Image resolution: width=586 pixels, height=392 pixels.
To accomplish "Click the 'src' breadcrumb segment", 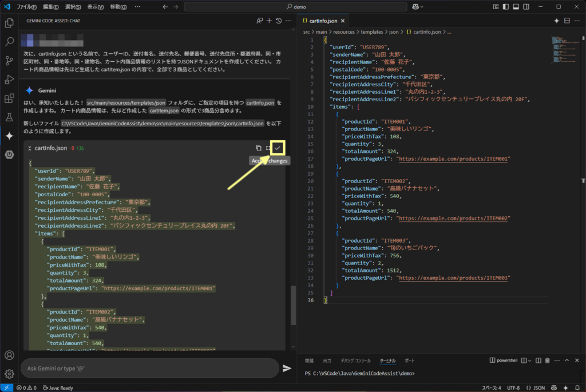I will coord(307,32).
